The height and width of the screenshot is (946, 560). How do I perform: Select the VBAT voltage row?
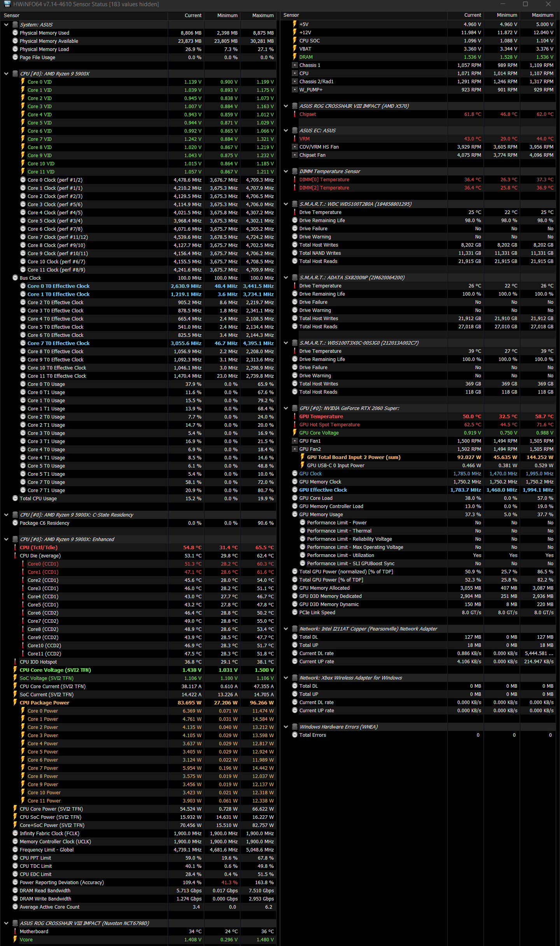tap(418, 49)
